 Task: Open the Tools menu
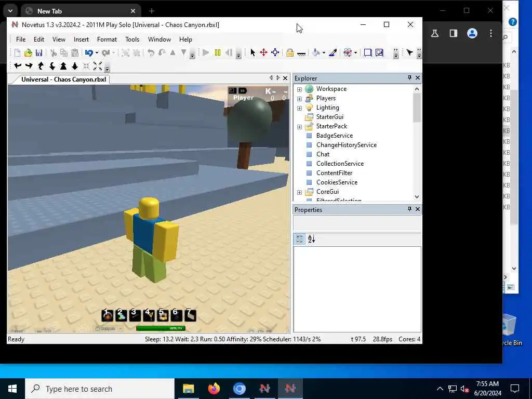(x=132, y=39)
